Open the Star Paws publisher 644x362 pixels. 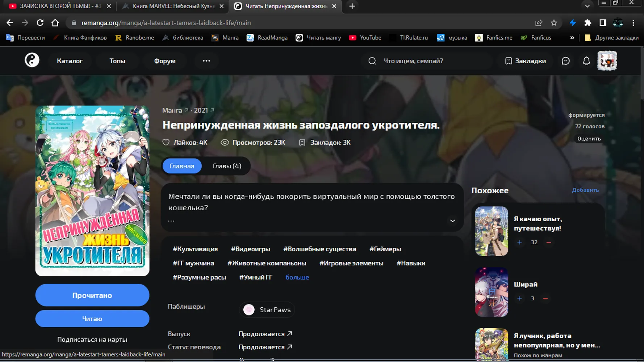click(267, 310)
